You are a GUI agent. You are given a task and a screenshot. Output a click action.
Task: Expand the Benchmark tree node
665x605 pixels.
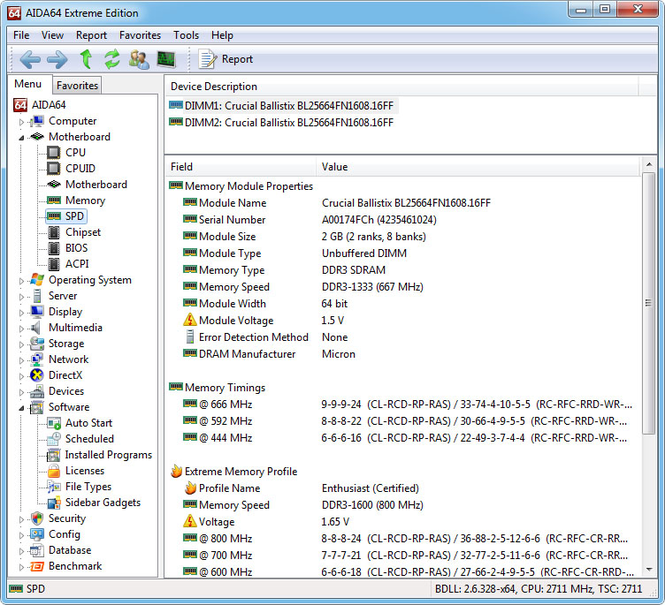21,567
